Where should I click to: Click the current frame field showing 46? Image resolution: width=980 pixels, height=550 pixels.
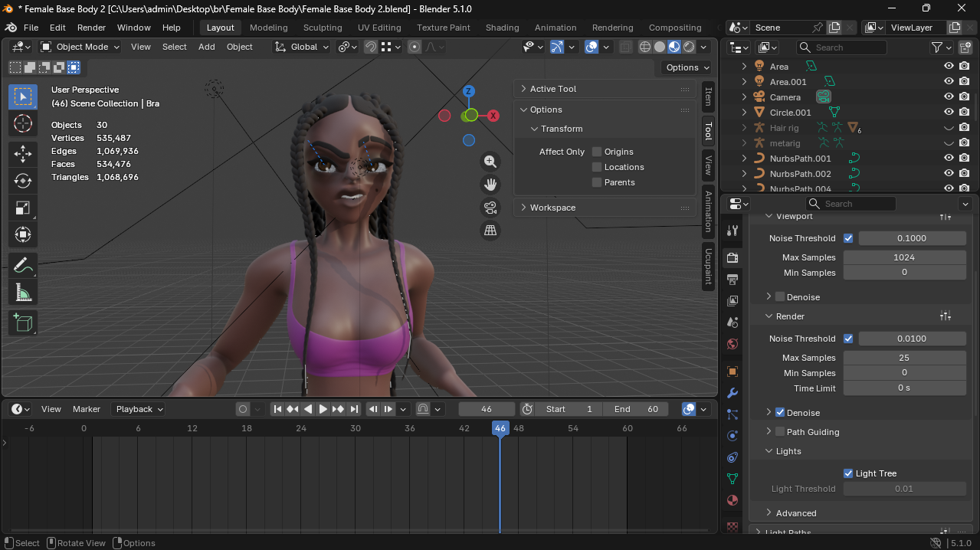487,409
